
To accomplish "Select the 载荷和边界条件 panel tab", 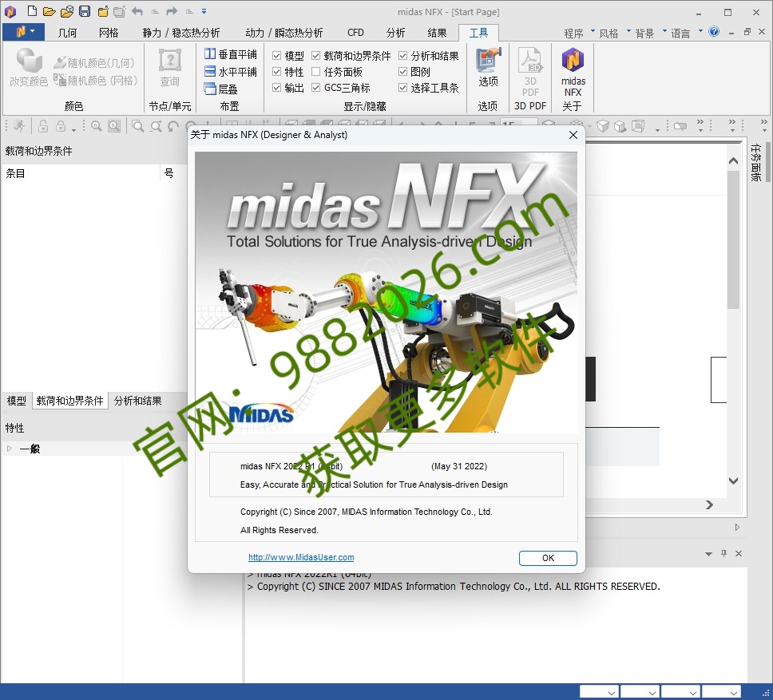I will [x=70, y=401].
